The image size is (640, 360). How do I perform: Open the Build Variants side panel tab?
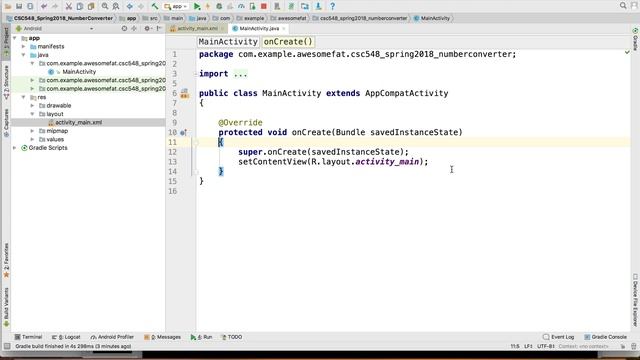(x=6, y=307)
